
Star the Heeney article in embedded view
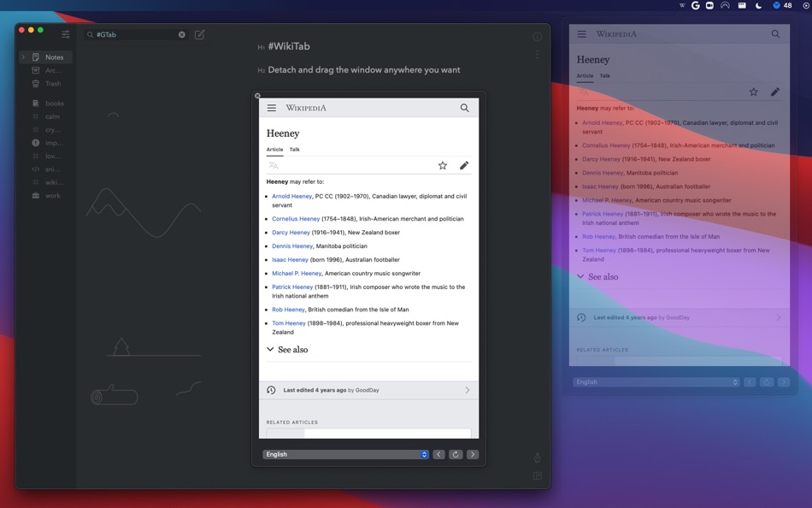pyautogui.click(x=442, y=165)
